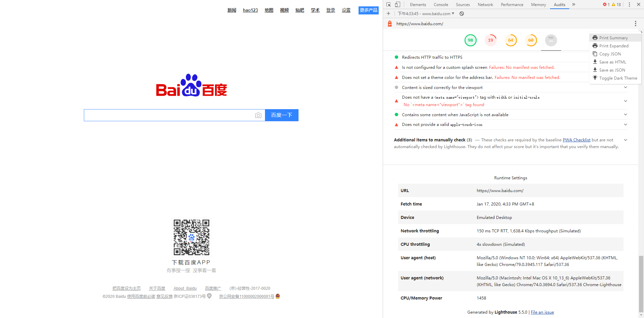644x318 pixels.
Task: Click the inspect element picker icon
Action: coord(388,4)
